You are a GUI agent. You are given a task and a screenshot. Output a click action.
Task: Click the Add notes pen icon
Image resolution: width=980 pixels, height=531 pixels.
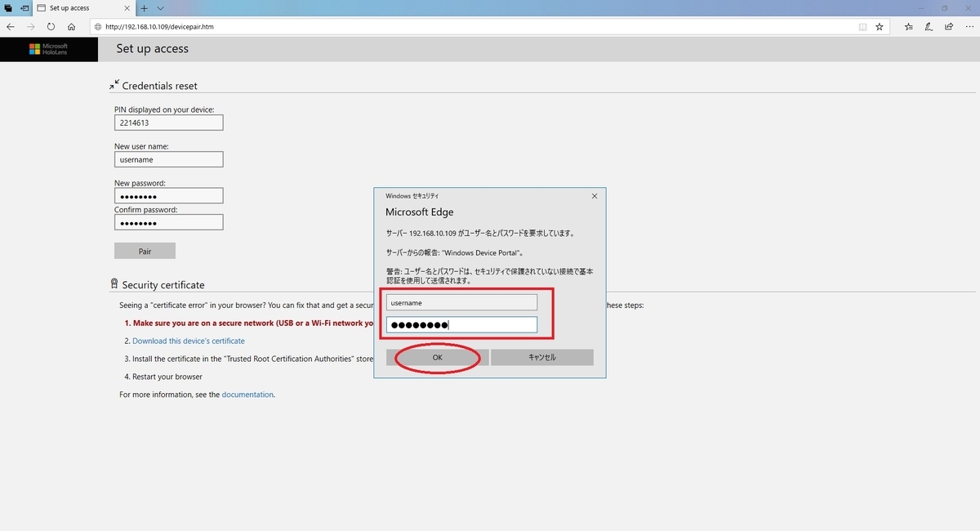click(x=929, y=26)
